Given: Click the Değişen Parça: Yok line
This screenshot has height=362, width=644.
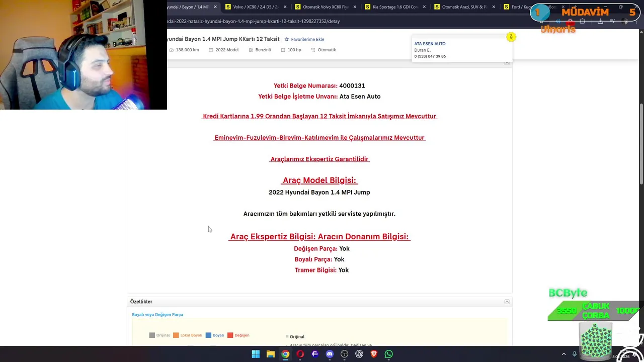Looking at the screenshot, I should [x=321, y=248].
